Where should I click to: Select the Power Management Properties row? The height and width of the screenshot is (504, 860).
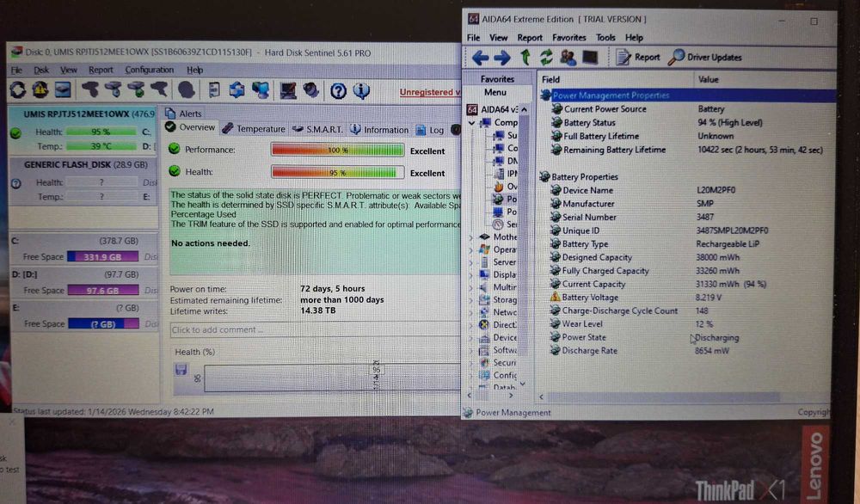tap(688, 95)
